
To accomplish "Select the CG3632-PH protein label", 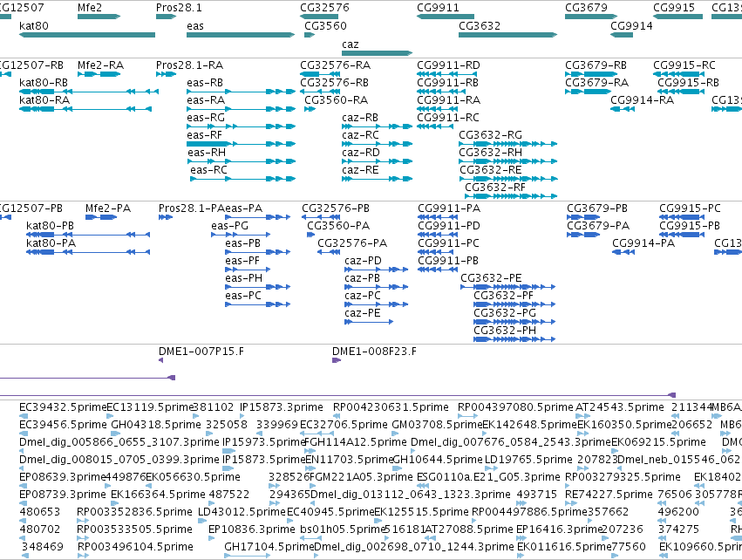I will click(x=505, y=331).
